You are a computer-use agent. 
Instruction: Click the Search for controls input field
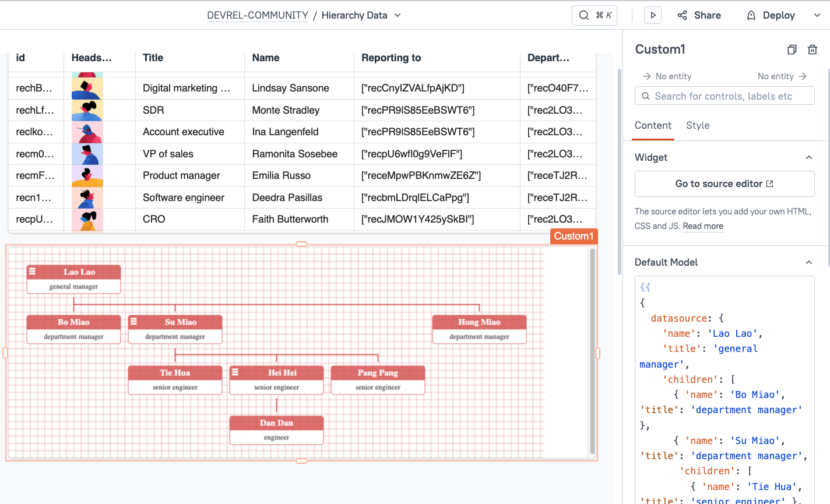[x=724, y=96]
